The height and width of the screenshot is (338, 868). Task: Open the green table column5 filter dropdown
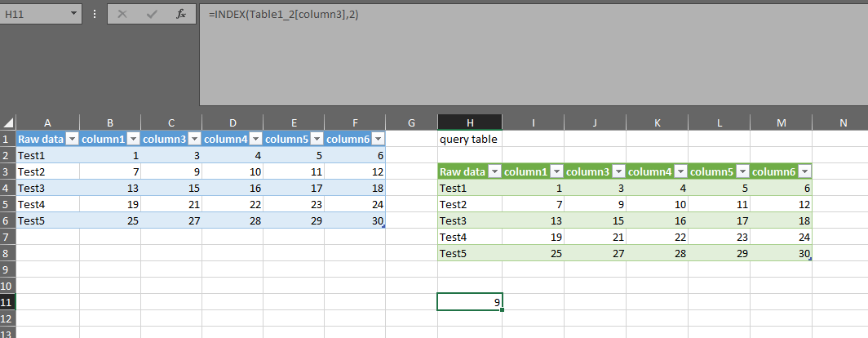[742, 171]
